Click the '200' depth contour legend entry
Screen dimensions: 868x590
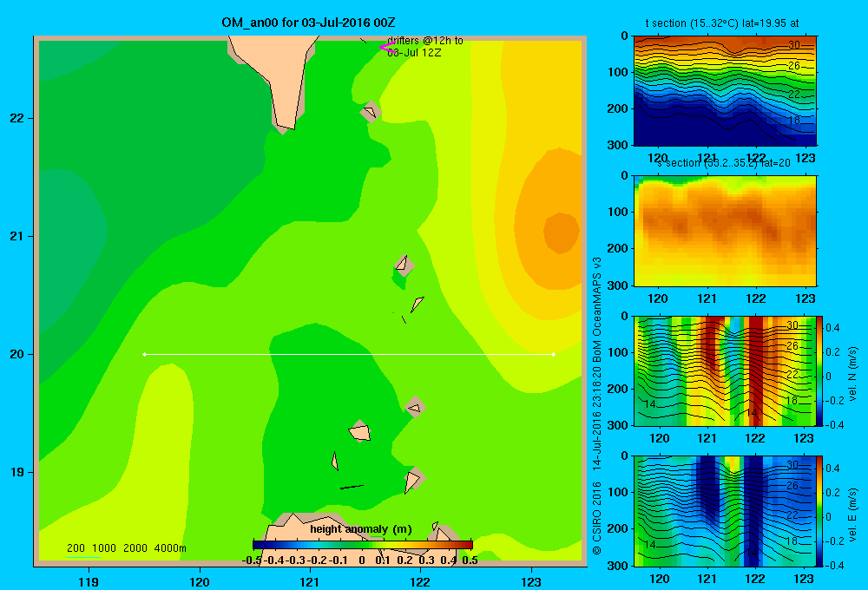76,548
